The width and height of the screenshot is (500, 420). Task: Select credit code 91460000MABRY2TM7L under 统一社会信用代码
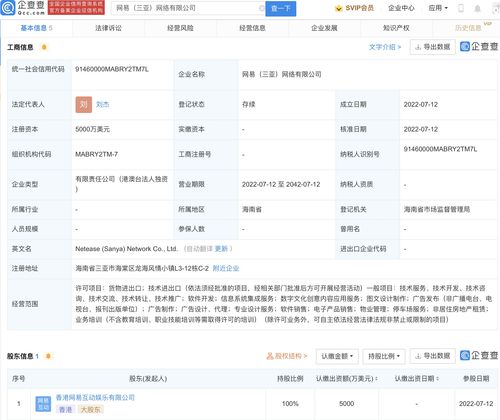pos(112,69)
